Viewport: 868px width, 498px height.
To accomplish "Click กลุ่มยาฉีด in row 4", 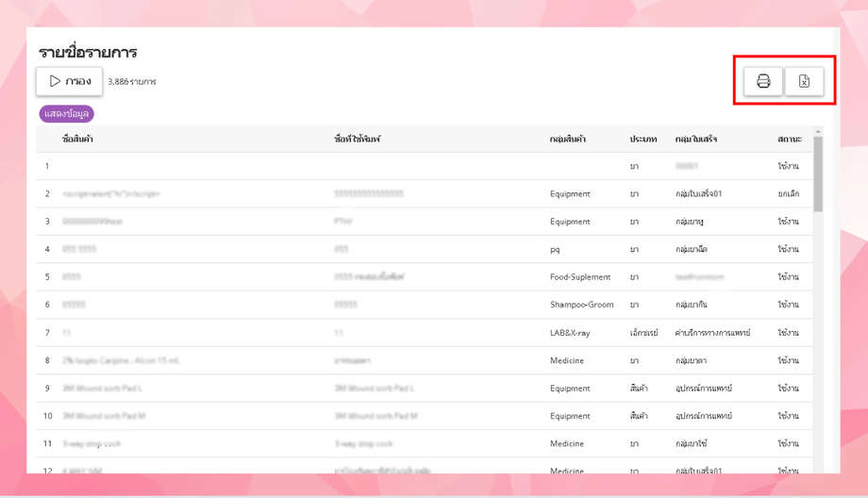I will coord(691,249).
